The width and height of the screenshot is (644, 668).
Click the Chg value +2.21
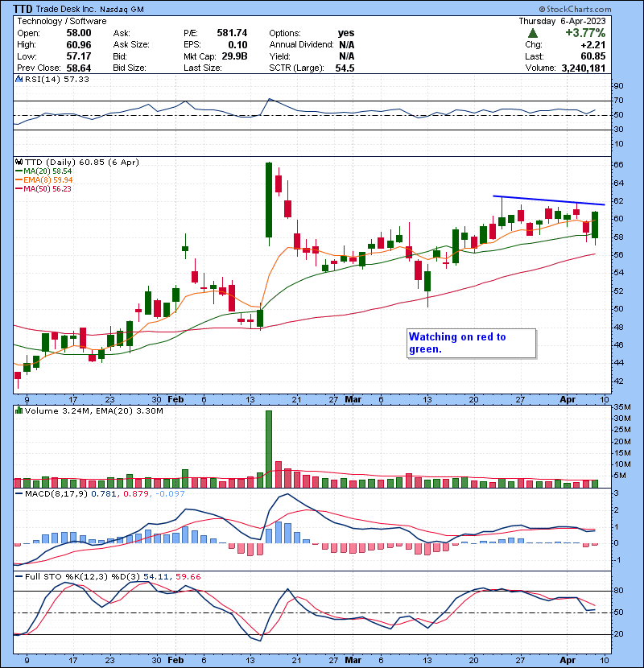pyautogui.click(x=592, y=44)
